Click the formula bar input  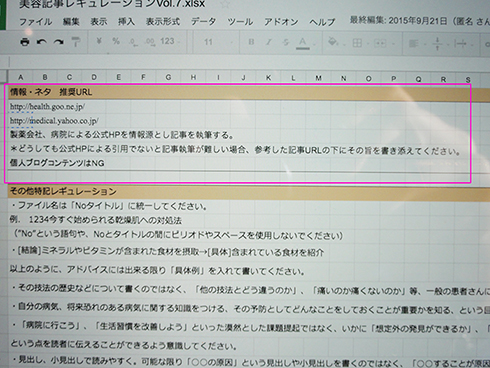click(250, 62)
